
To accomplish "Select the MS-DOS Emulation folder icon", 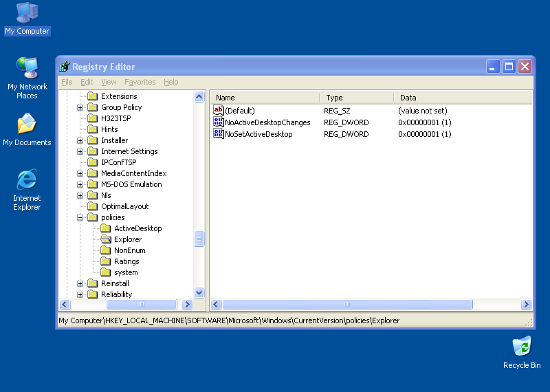I will 92,184.
